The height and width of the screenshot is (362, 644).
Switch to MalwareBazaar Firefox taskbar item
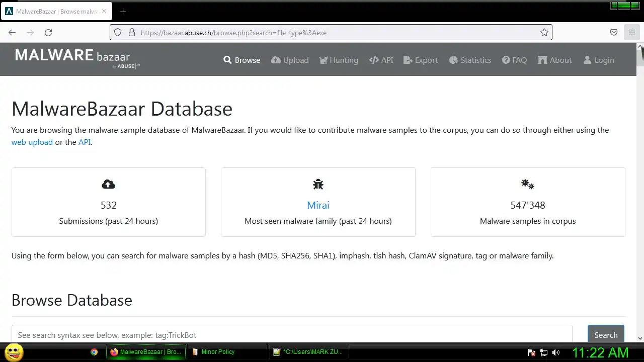tap(146, 352)
